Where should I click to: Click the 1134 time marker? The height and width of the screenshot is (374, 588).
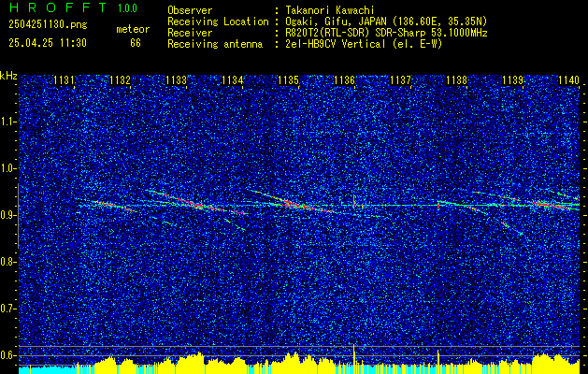[x=232, y=79]
